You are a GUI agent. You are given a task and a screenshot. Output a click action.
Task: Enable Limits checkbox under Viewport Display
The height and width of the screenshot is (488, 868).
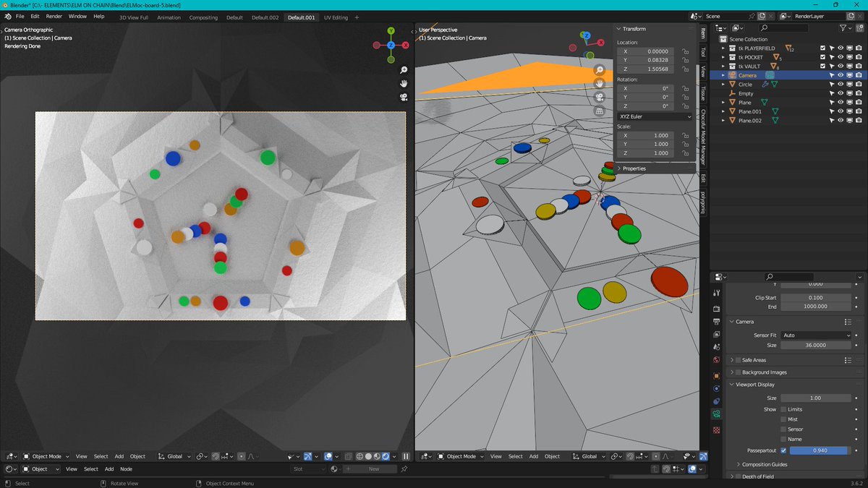point(783,409)
